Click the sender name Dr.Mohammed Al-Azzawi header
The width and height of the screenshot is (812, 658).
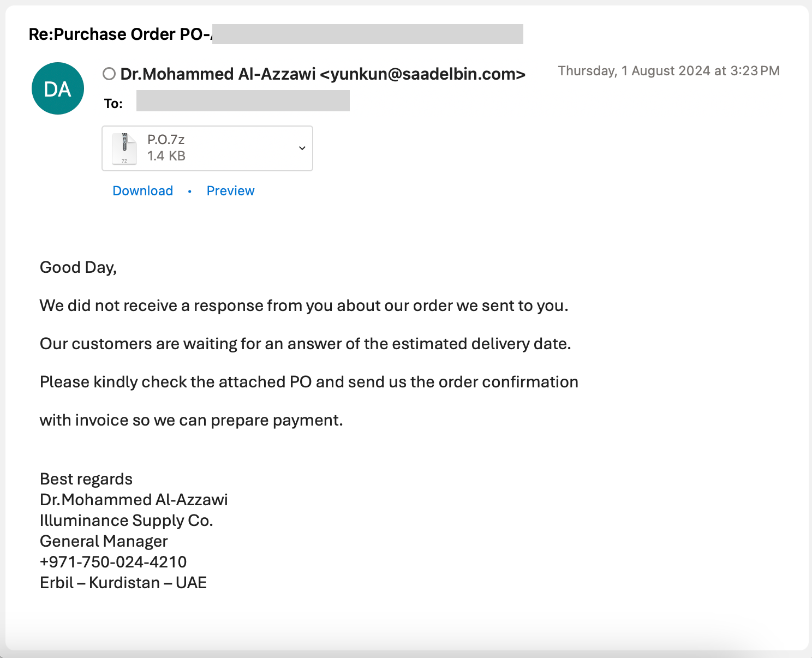(x=323, y=74)
